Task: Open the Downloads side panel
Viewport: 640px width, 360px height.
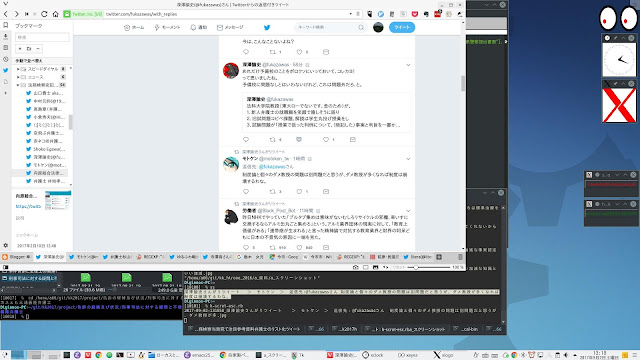Action: click(x=6, y=36)
